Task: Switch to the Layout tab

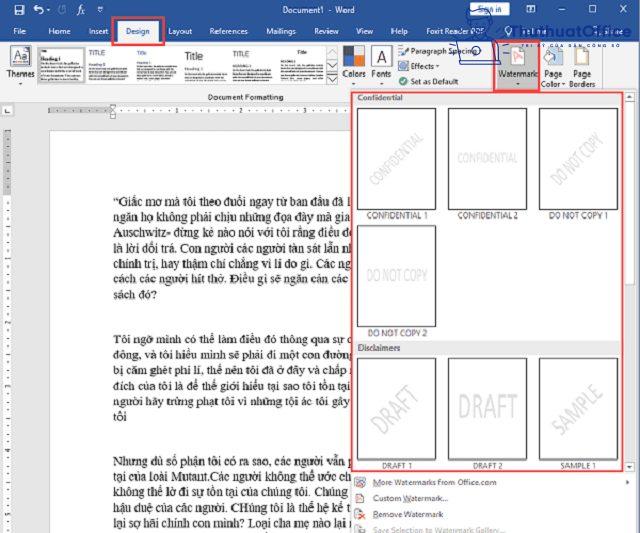Action: [x=180, y=31]
